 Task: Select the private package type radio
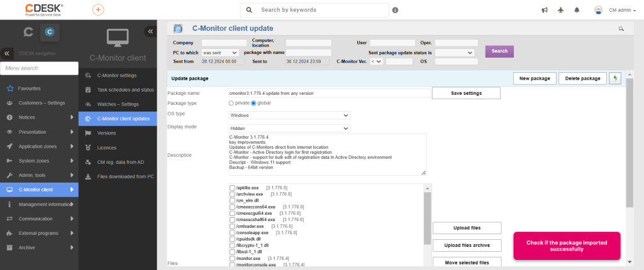231,103
